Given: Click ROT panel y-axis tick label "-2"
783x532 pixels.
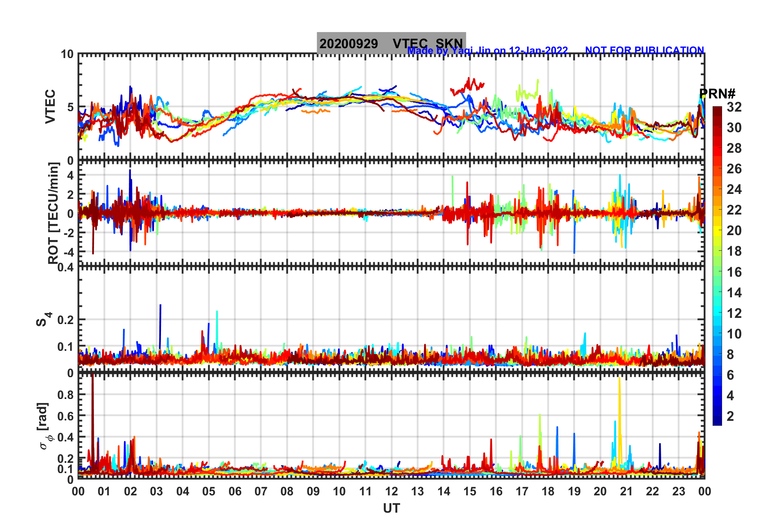Looking at the screenshot, I should pyautogui.click(x=69, y=233).
